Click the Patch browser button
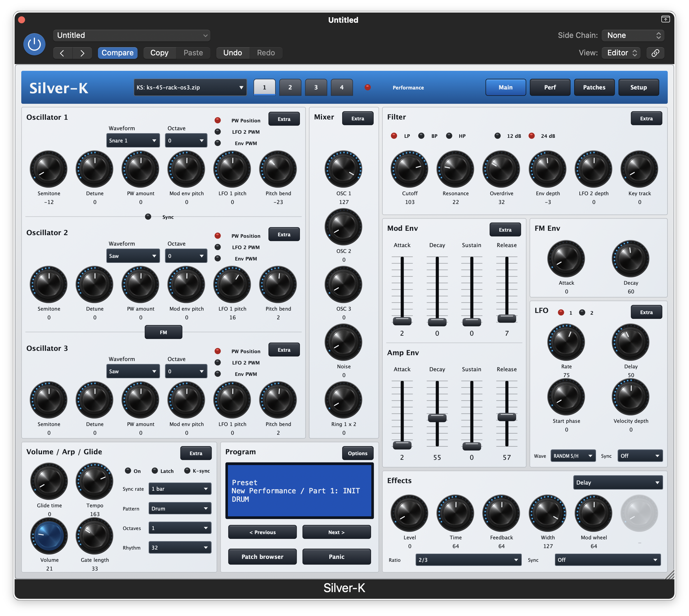689x616 pixels. tap(262, 557)
